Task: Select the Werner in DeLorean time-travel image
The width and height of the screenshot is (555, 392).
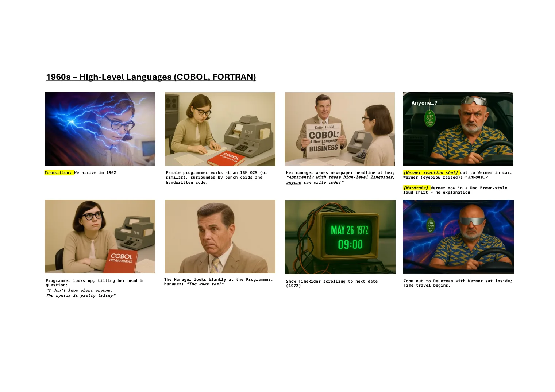Action: tap(458, 237)
